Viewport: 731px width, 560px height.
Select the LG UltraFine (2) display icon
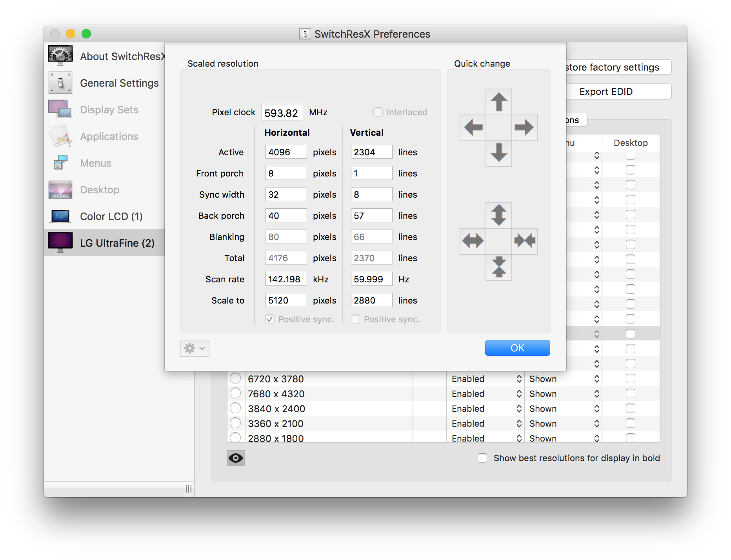(x=60, y=242)
